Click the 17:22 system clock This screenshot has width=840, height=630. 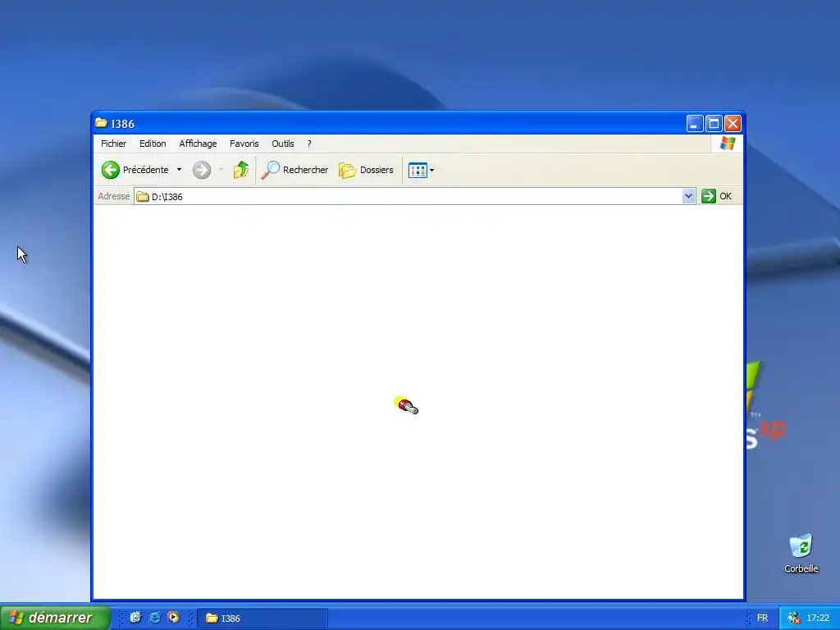[x=818, y=619]
